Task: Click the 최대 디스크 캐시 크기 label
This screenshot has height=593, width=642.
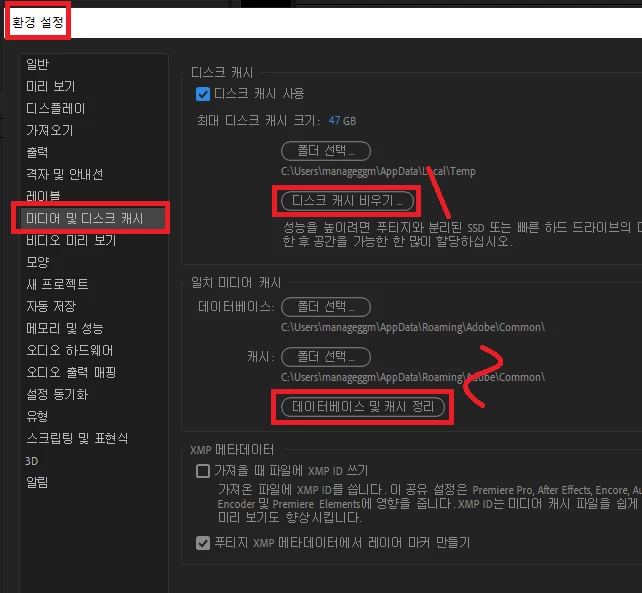Action: click(258, 120)
